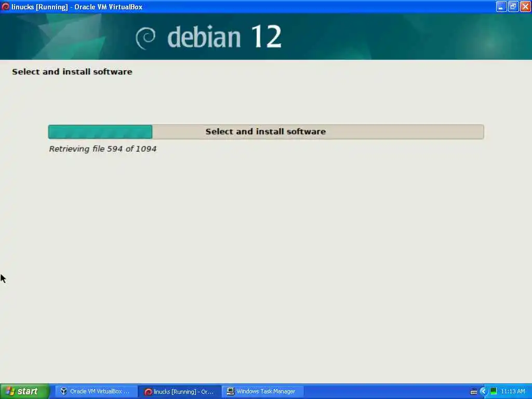Image resolution: width=532 pixels, height=399 pixels.
Task: Open the Windows Start menu
Action: click(x=25, y=392)
